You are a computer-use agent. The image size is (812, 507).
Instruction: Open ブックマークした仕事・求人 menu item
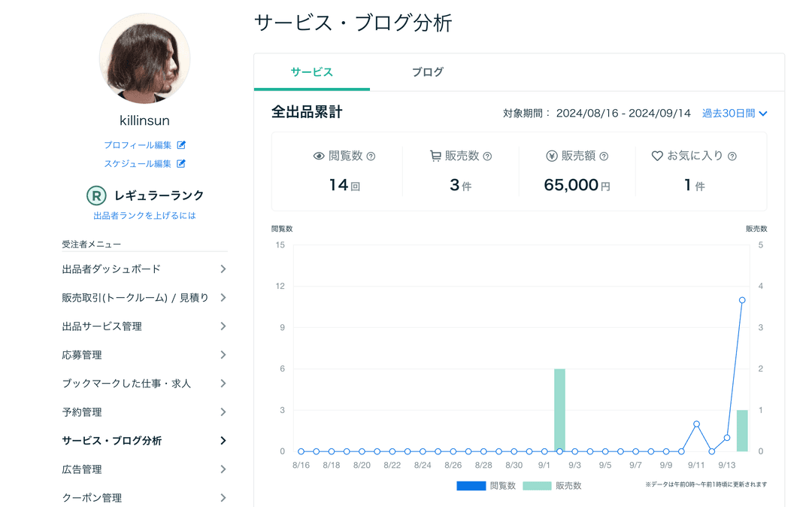pyautogui.click(x=144, y=383)
